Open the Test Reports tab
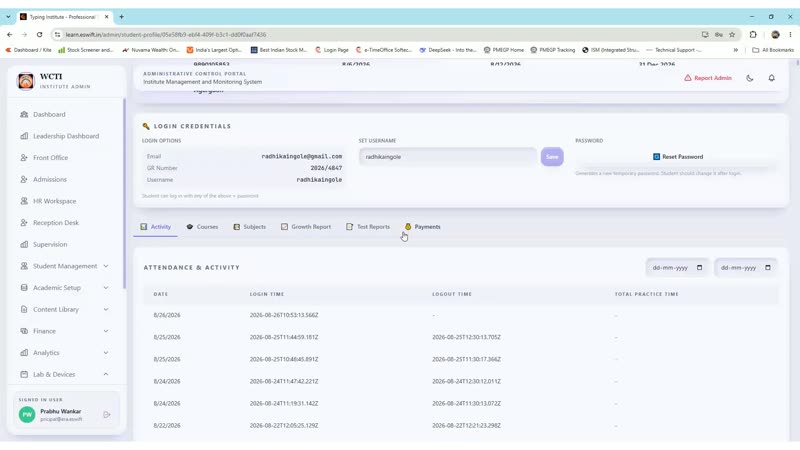800x450 pixels. coord(368,227)
